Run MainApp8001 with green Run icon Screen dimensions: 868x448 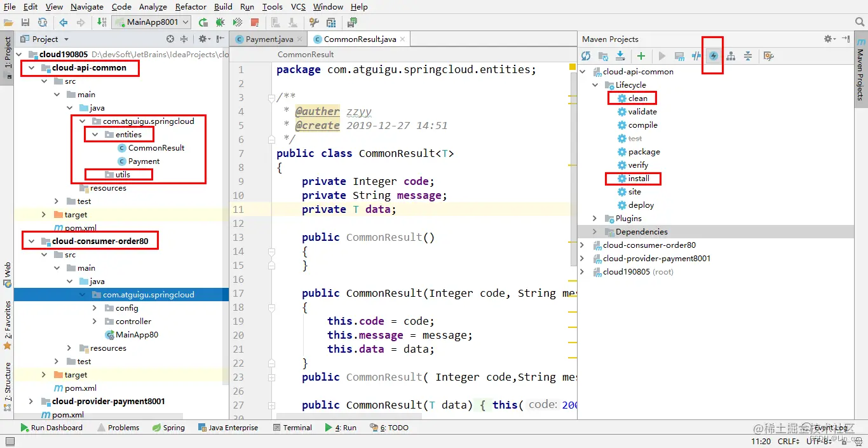point(203,22)
